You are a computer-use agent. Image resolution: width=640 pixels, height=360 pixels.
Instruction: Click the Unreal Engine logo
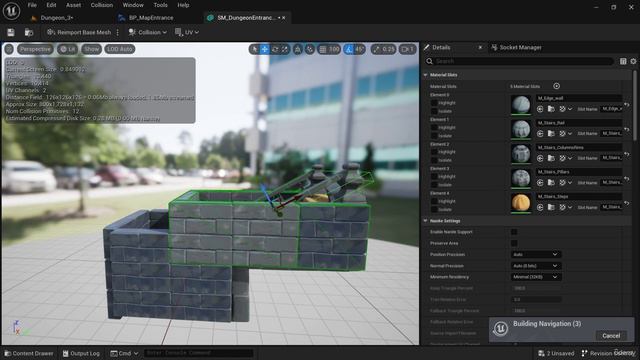coord(11,11)
